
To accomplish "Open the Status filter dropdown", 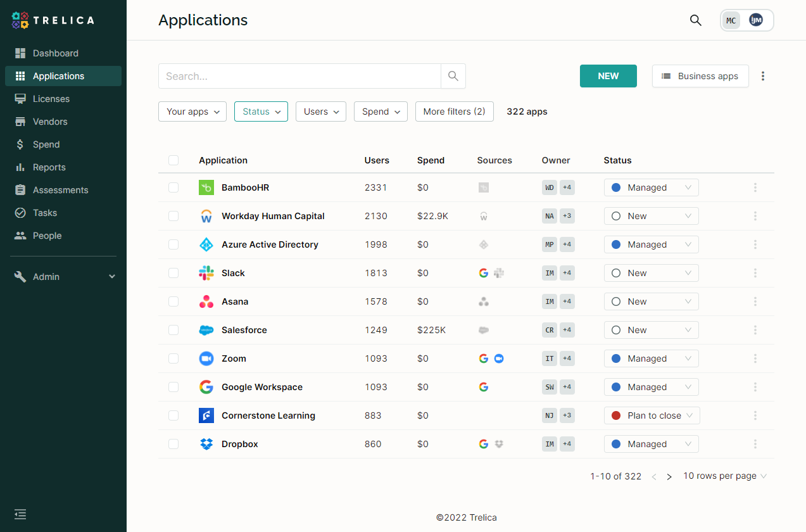I will pyautogui.click(x=261, y=111).
